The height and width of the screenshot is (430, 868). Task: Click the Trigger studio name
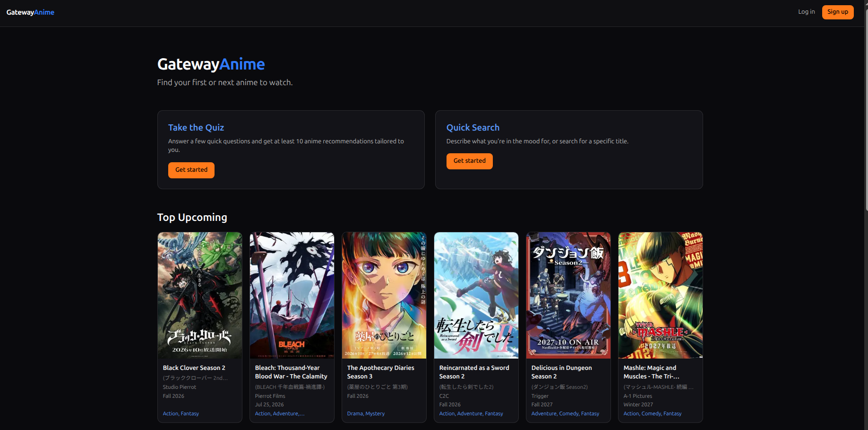click(540, 396)
